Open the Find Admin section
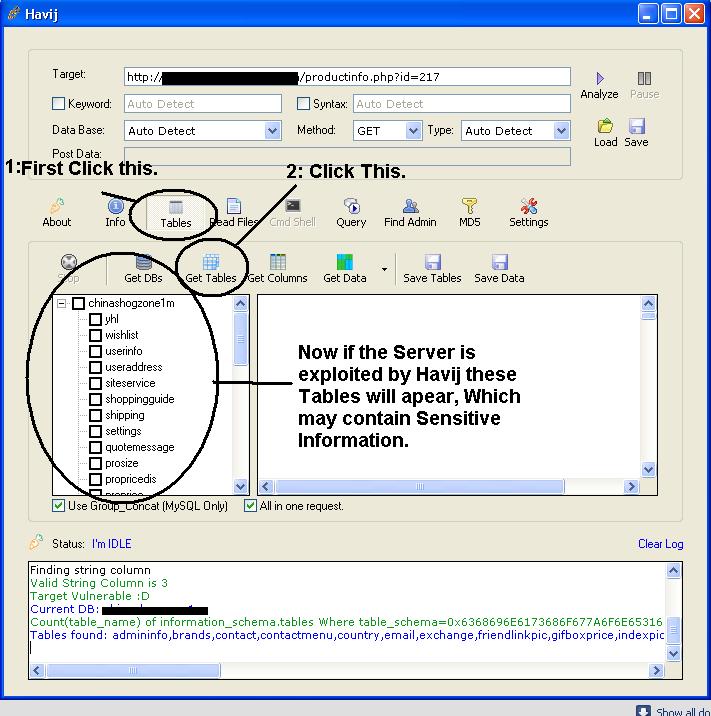 coord(410,213)
